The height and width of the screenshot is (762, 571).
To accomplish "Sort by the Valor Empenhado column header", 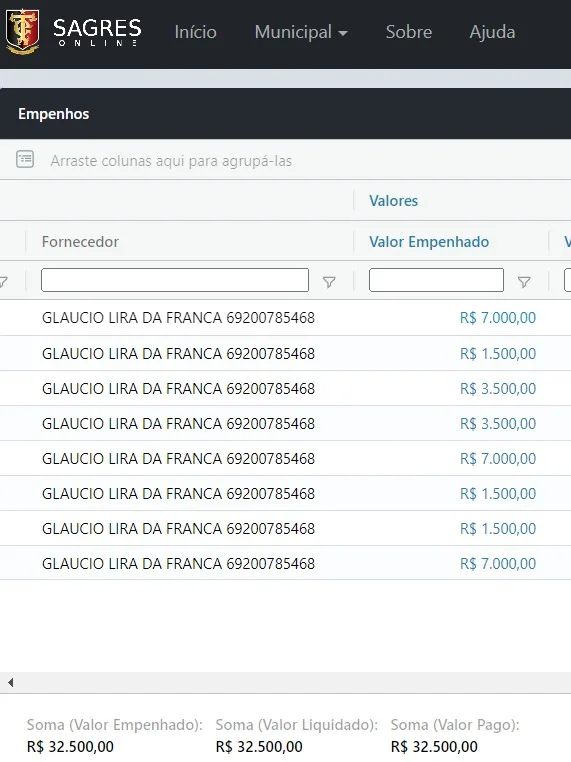I will point(429,242).
